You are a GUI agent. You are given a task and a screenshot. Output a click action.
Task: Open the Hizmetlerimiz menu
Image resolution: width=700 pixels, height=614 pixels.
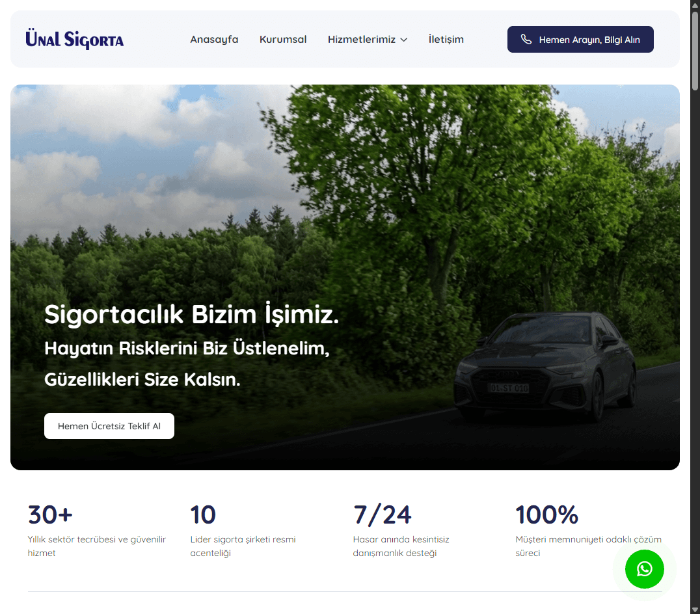point(368,39)
